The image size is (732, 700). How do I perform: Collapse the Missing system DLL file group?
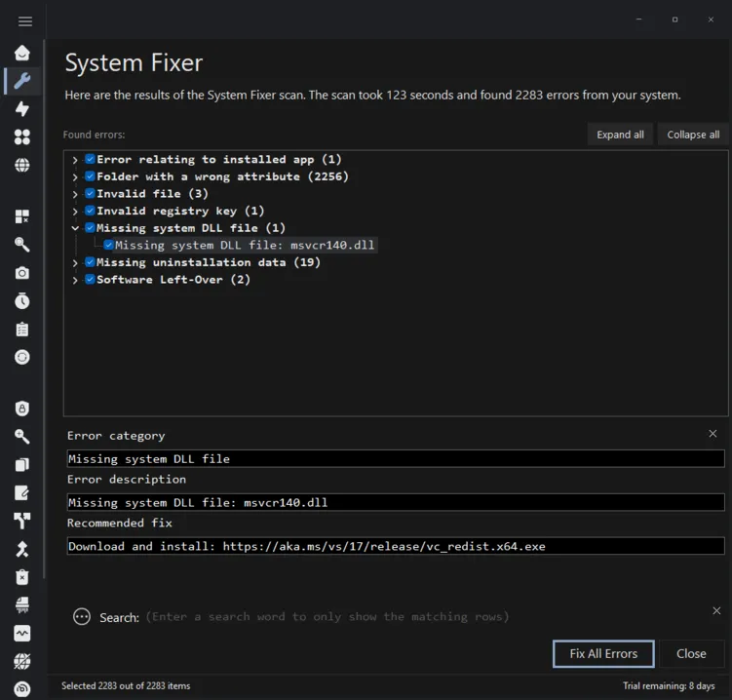[x=75, y=228]
